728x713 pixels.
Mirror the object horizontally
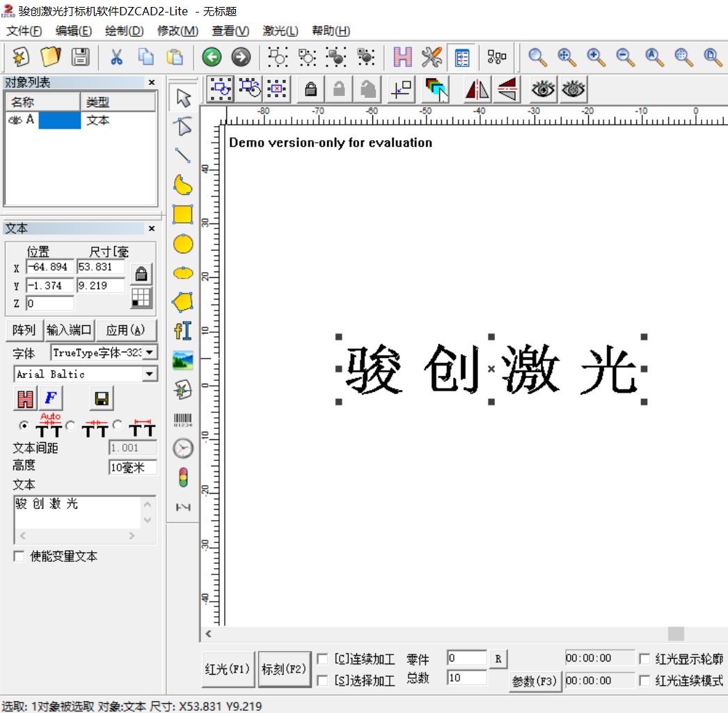[477, 88]
